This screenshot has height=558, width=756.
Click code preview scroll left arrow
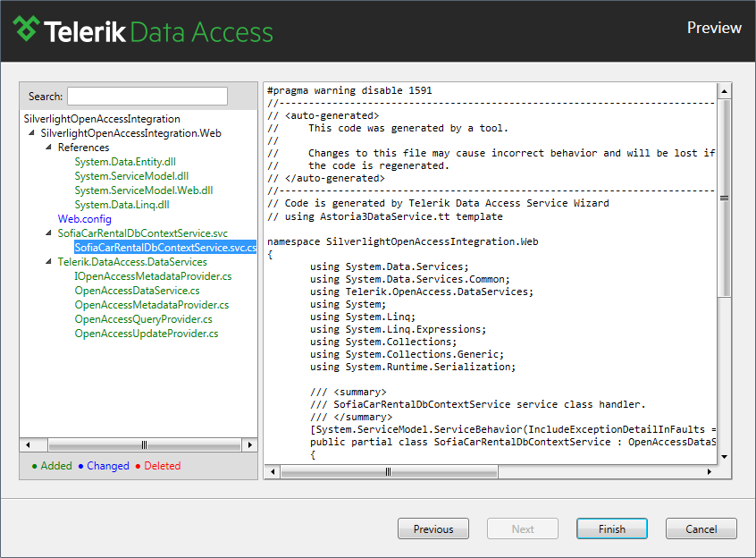(273, 471)
